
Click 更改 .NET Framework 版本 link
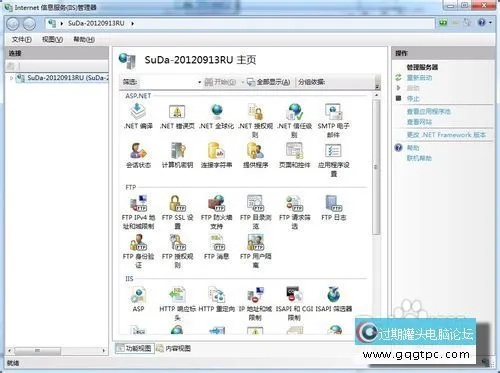446,135
